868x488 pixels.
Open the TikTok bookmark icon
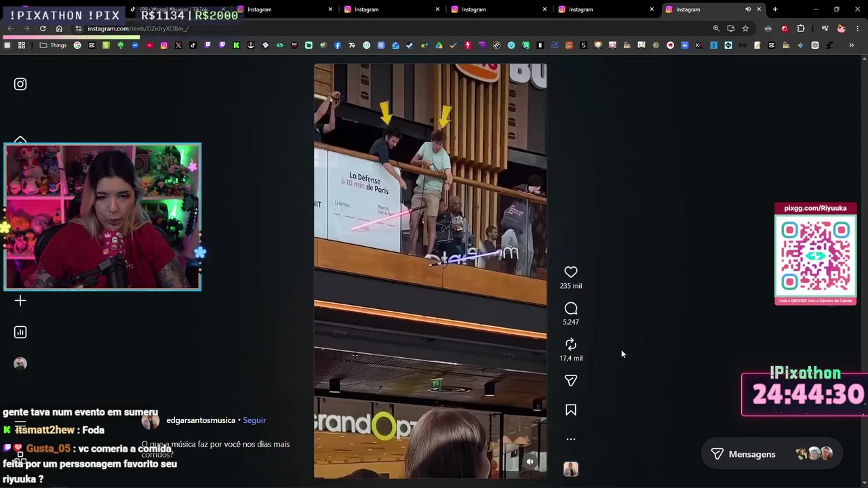point(193,45)
